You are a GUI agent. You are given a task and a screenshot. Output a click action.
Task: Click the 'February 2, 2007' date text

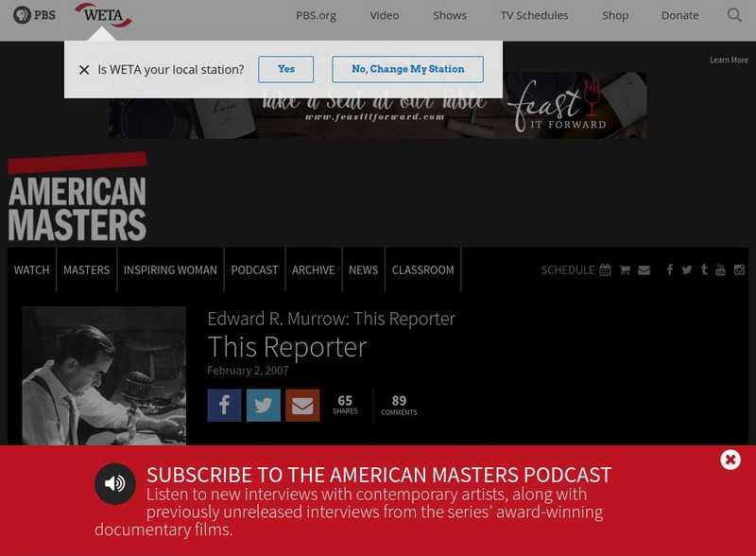tap(248, 370)
